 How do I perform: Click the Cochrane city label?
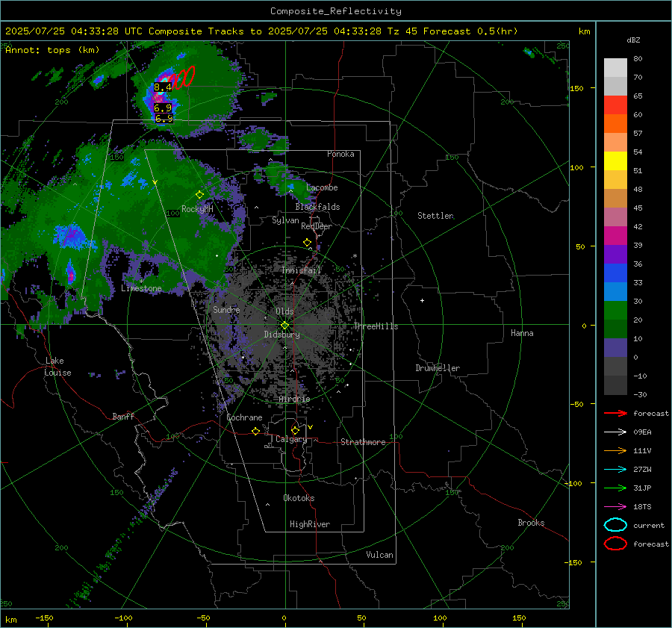pos(244,417)
